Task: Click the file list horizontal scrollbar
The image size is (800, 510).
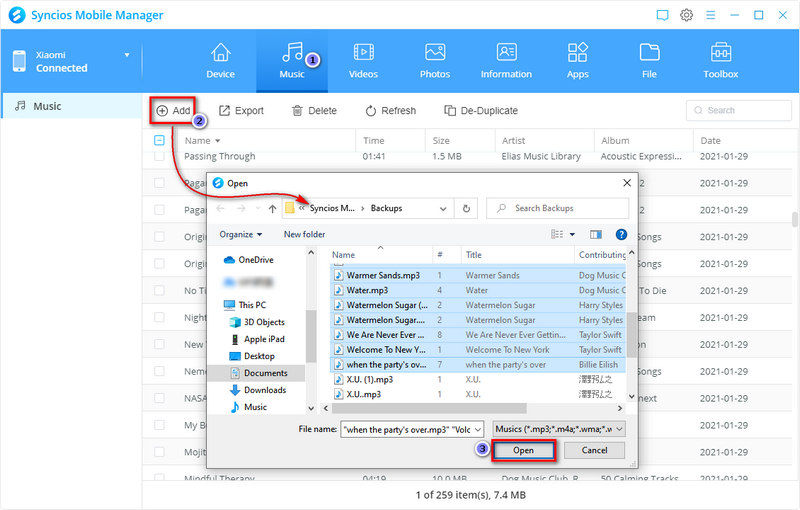Action: (429, 409)
